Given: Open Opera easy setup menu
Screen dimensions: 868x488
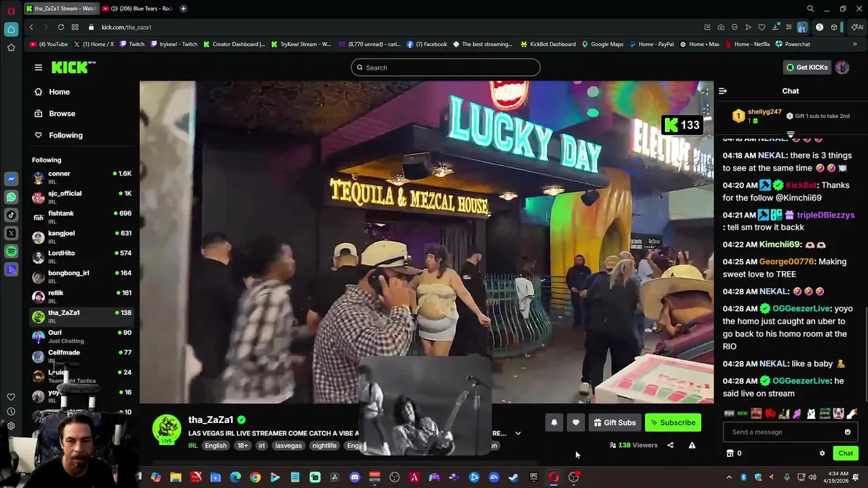Looking at the screenshot, I should [788, 27].
